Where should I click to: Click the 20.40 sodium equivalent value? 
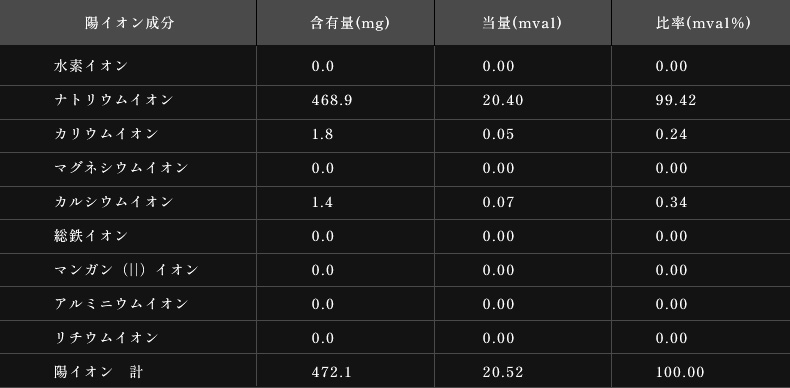[503, 100]
